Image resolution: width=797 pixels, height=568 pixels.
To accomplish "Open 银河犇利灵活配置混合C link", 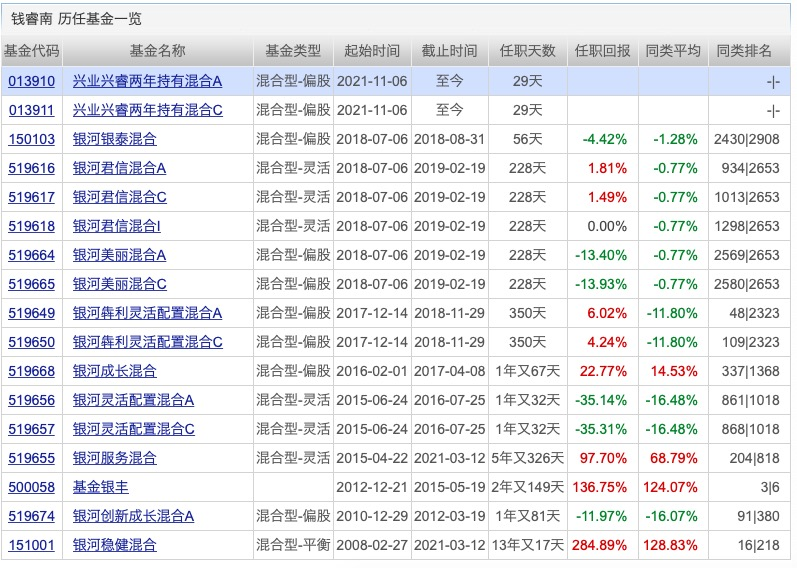I will point(147,342).
